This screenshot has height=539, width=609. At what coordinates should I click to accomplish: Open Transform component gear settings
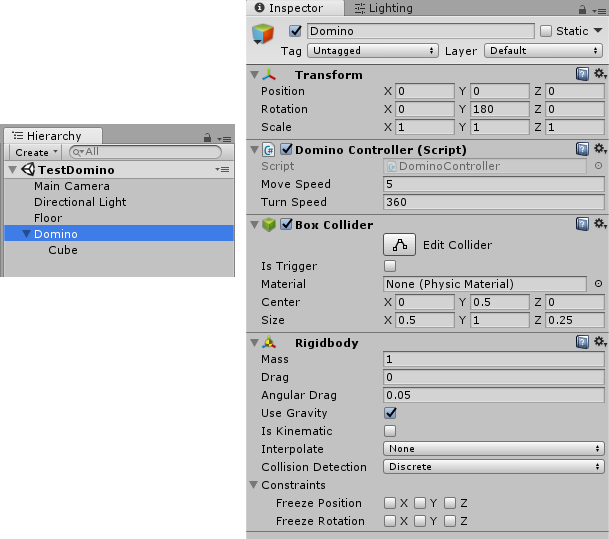[600, 73]
